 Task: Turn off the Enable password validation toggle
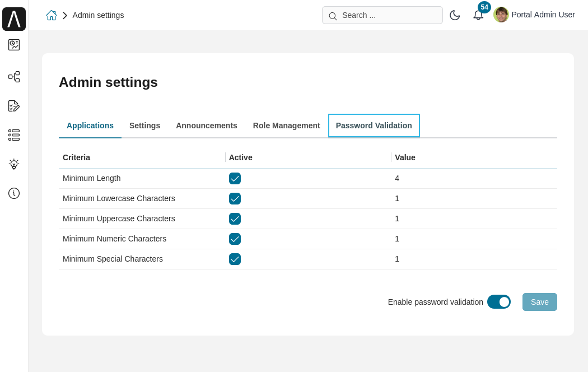click(x=498, y=301)
